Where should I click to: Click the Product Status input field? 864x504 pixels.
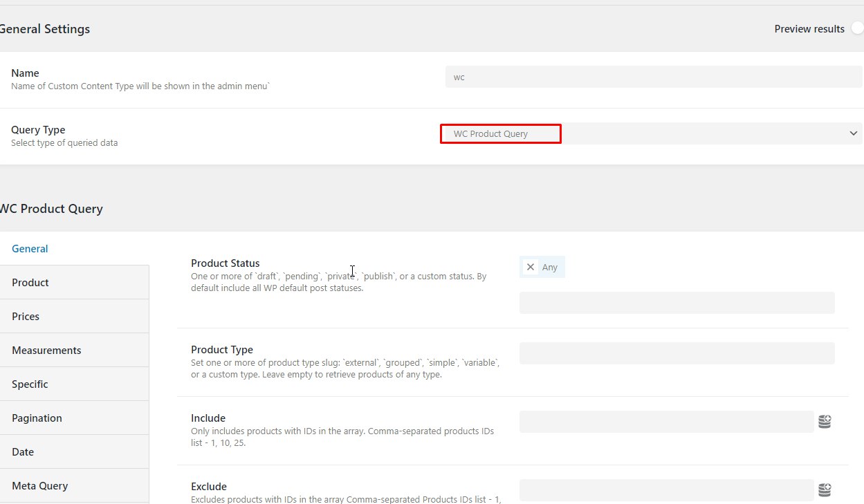coord(677,303)
